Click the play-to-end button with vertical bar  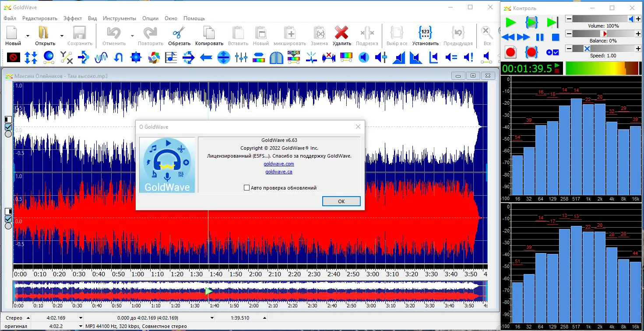pyautogui.click(x=553, y=22)
